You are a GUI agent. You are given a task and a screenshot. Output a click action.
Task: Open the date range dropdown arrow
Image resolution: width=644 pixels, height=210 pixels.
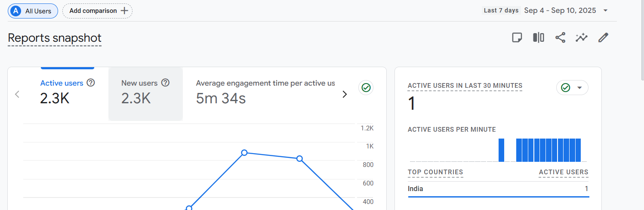(605, 11)
